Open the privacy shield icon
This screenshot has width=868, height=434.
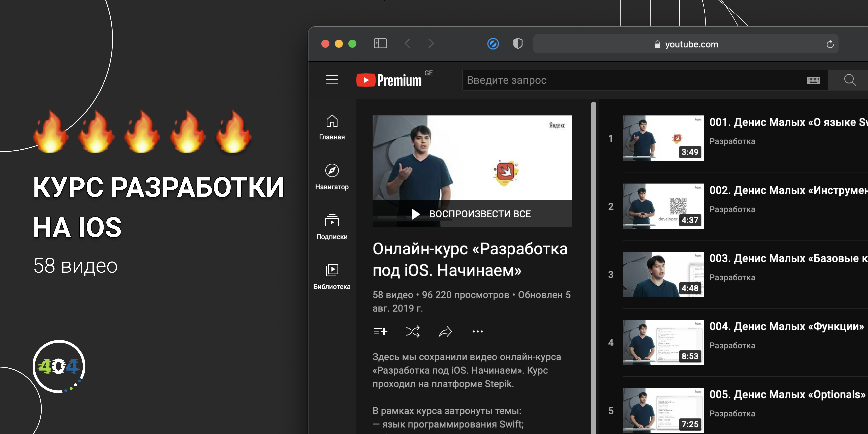tap(518, 43)
